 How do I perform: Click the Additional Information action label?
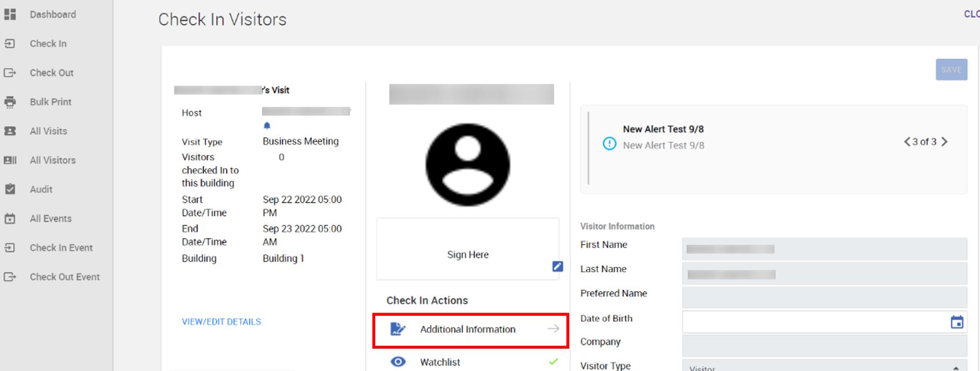tap(468, 329)
